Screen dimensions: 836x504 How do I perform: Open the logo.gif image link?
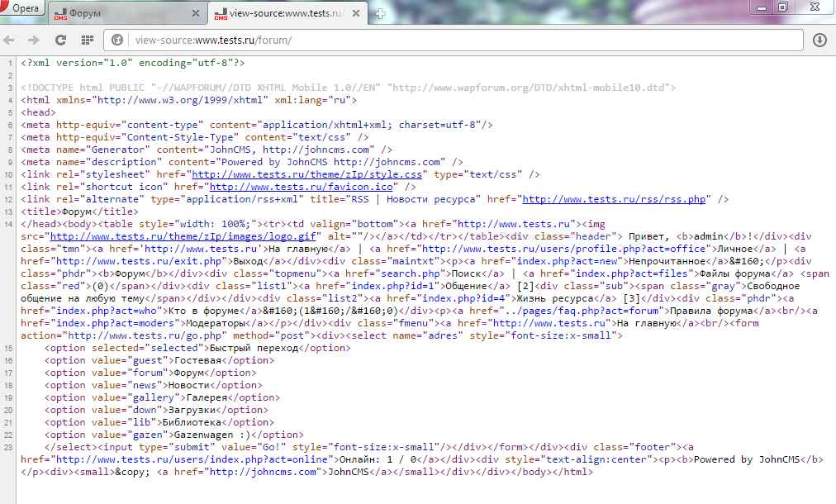pyautogui.click(x=183, y=236)
